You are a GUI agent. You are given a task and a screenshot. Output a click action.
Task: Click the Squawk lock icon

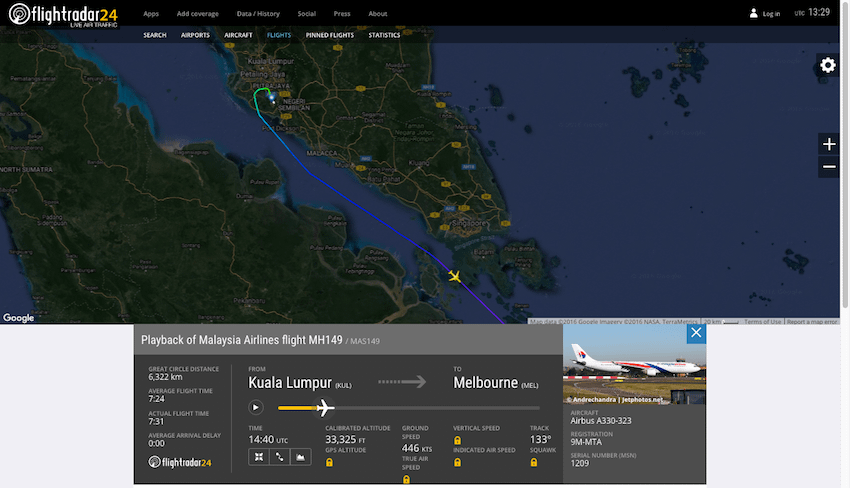point(534,462)
